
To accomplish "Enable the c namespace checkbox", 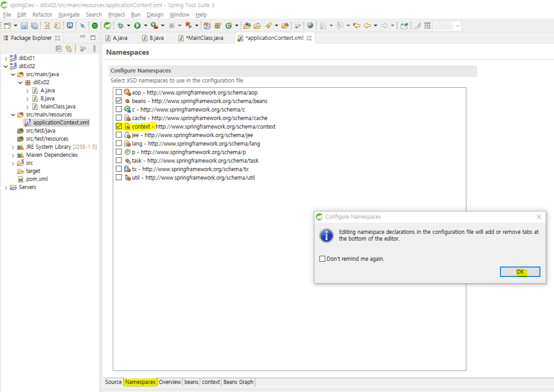I will click(x=119, y=109).
